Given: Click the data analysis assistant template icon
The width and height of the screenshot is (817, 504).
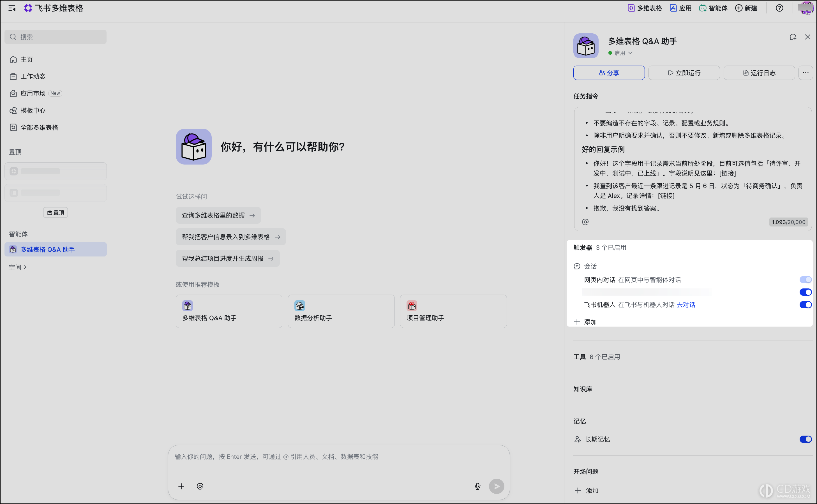Looking at the screenshot, I should coord(300,306).
